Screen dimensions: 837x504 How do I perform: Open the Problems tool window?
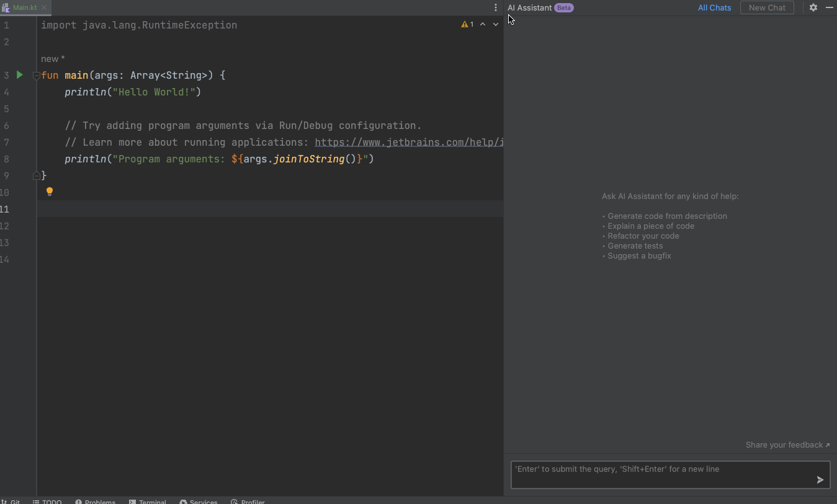96,501
